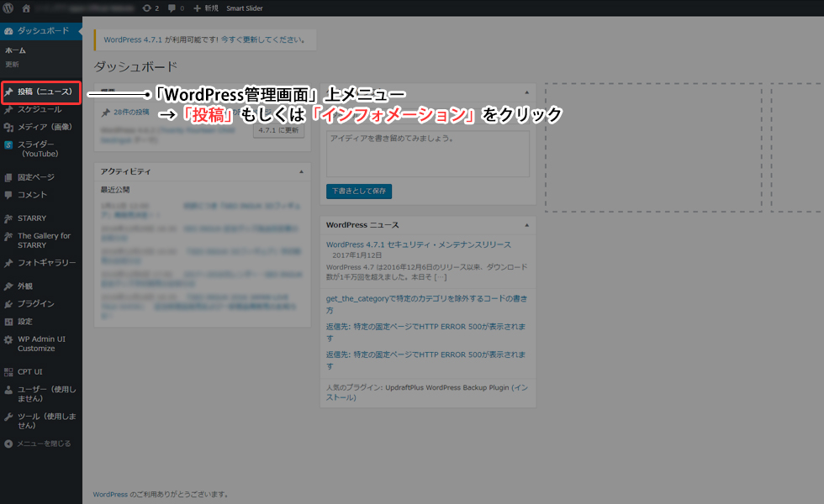
Task: Click the CPT UI grid icon
Action: 8,372
